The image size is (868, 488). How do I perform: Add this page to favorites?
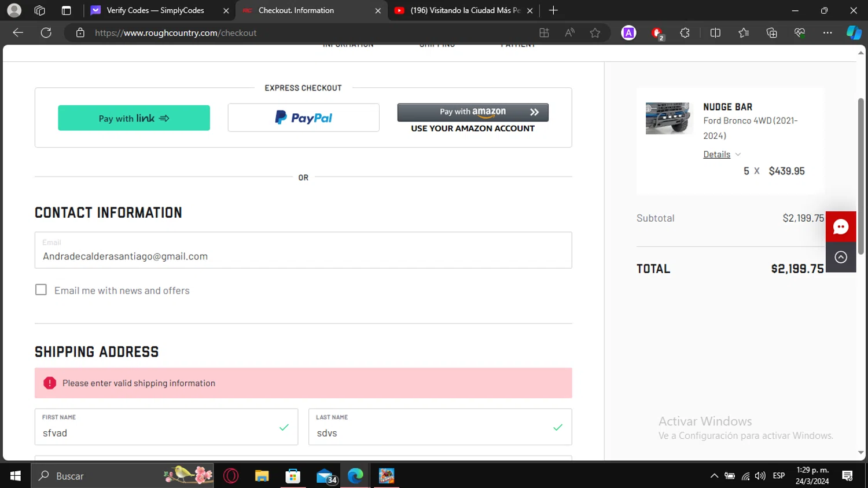point(595,33)
